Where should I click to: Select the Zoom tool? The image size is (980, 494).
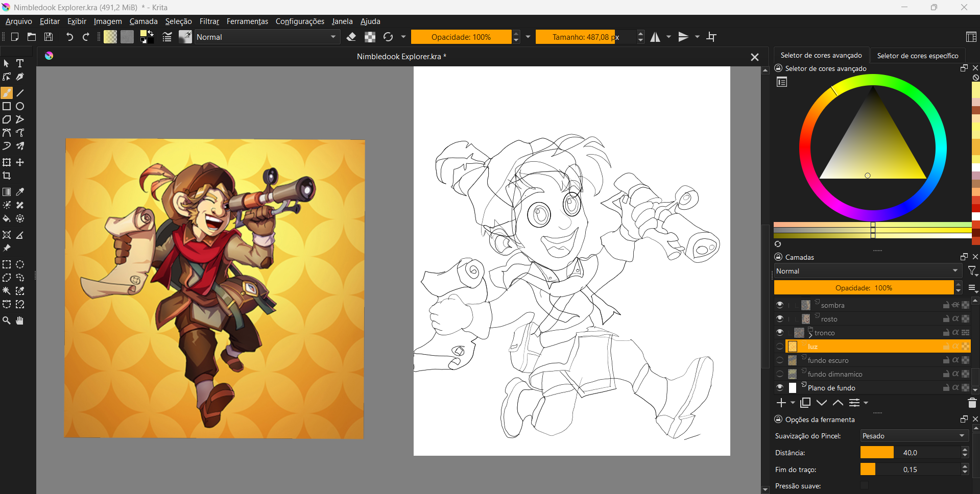point(7,320)
